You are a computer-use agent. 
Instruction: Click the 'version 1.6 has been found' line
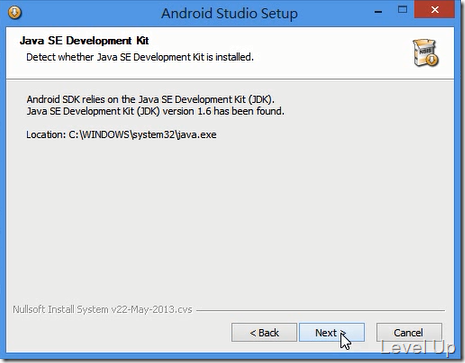(155, 111)
